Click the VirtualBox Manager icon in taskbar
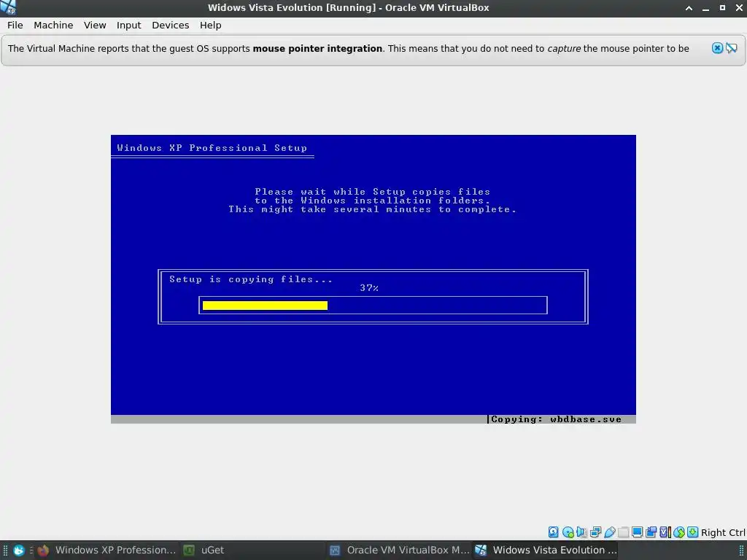 (x=335, y=550)
